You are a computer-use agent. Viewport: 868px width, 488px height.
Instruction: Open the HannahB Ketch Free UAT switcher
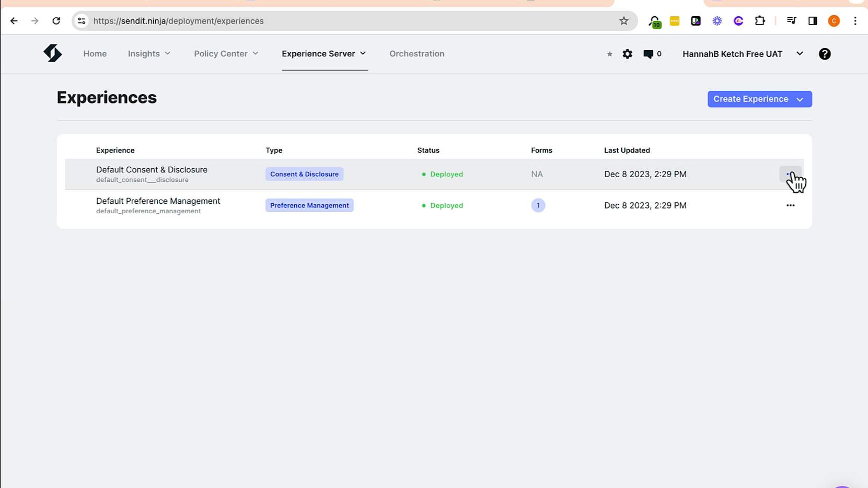click(x=742, y=54)
